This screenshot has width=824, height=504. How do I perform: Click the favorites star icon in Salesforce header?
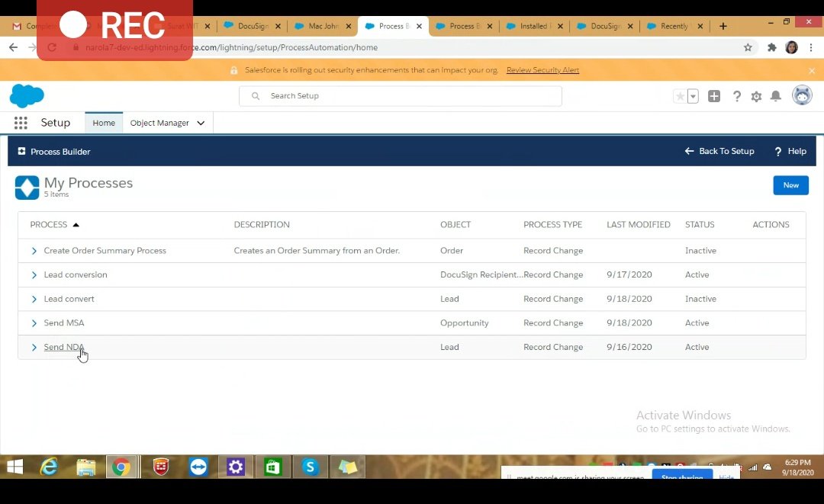point(680,96)
